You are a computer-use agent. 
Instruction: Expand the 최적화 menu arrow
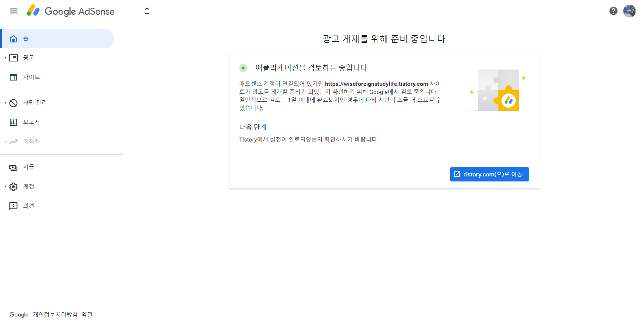pyautogui.click(x=5, y=142)
